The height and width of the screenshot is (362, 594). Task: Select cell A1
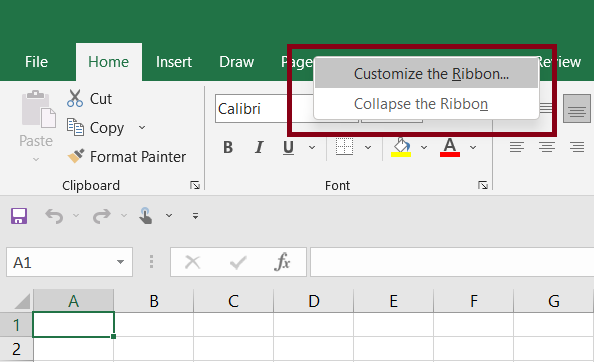pos(73,325)
